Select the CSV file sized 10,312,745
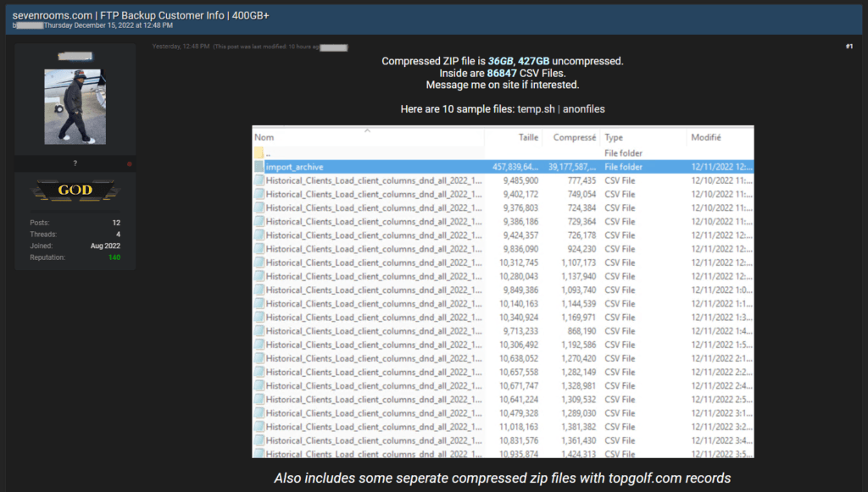The image size is (868, 492). [x=503, y=263]
